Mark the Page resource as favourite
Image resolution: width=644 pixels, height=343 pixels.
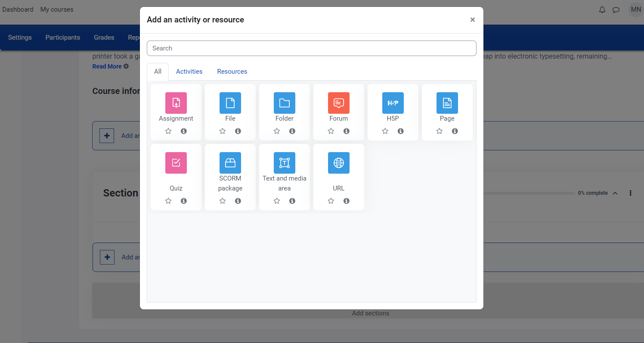440,131
